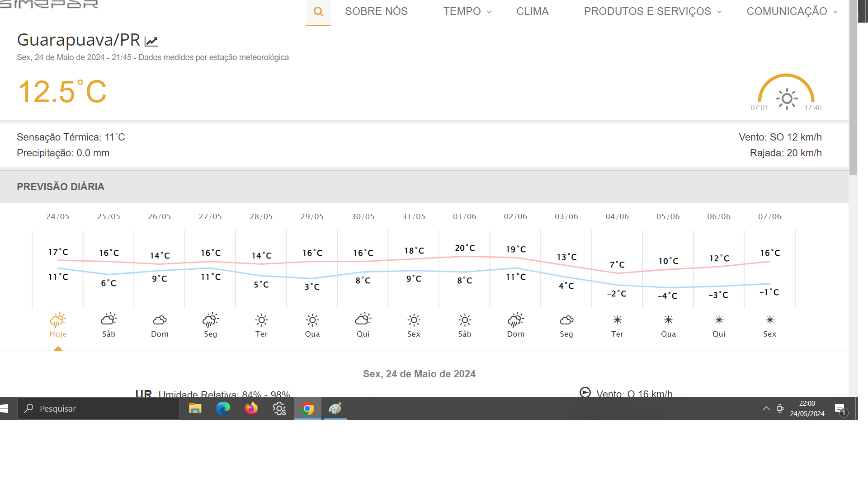Select the frost icon for Ter 04/06

(x=617, y=320)
